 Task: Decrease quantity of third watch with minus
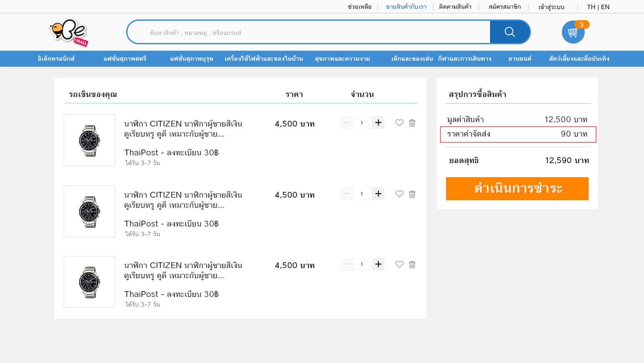347,264
